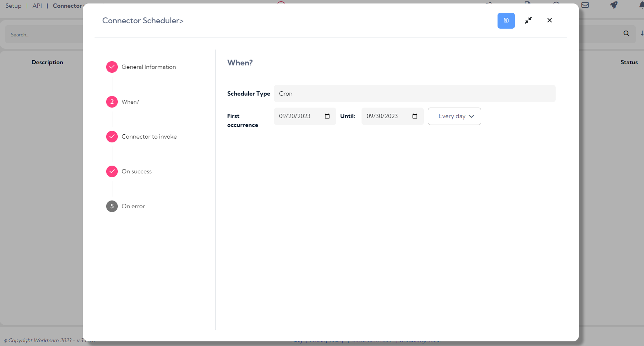Click the step 2 number circle
644x346 pixels.
112,102
